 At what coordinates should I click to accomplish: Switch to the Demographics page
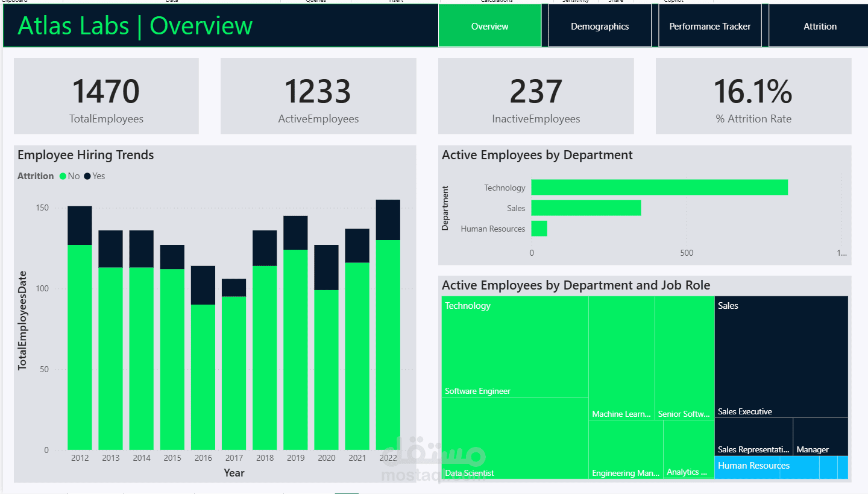600,26
